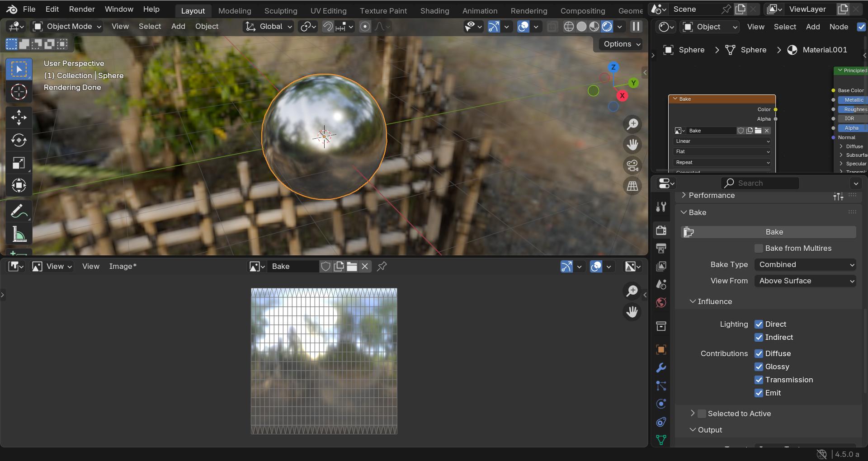Image resolution: width=868 pixels, height=461 pixels.
Task: Open the Output properties tab
Action: pyautogui.click(x=661, y=248)
